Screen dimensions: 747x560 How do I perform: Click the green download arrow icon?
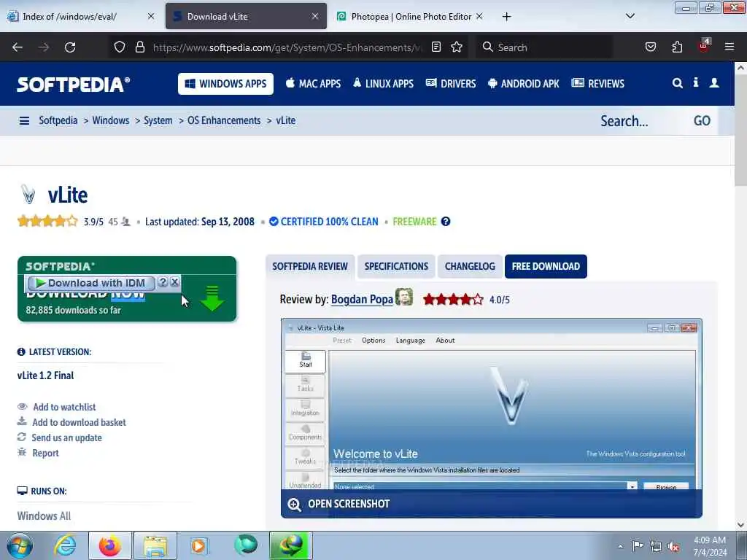point(212,298)
